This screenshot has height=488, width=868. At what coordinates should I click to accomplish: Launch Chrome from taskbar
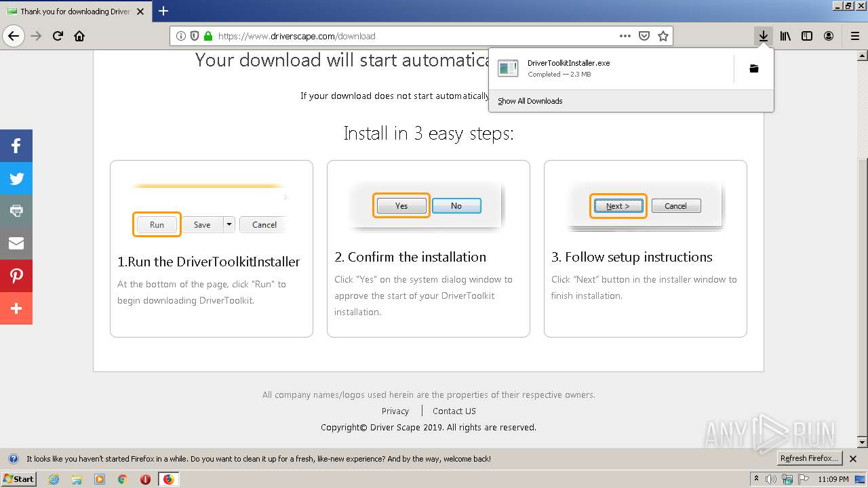(x=122, y=479)
